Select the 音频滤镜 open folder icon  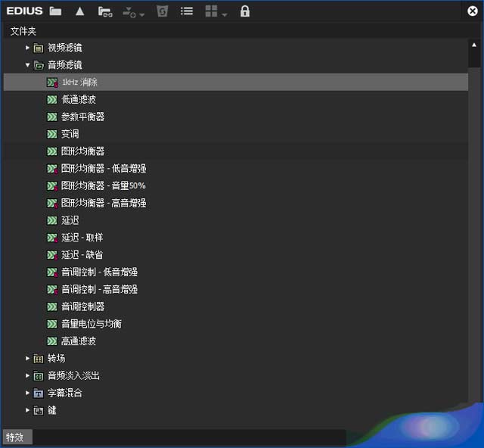(x=39, y=65)
